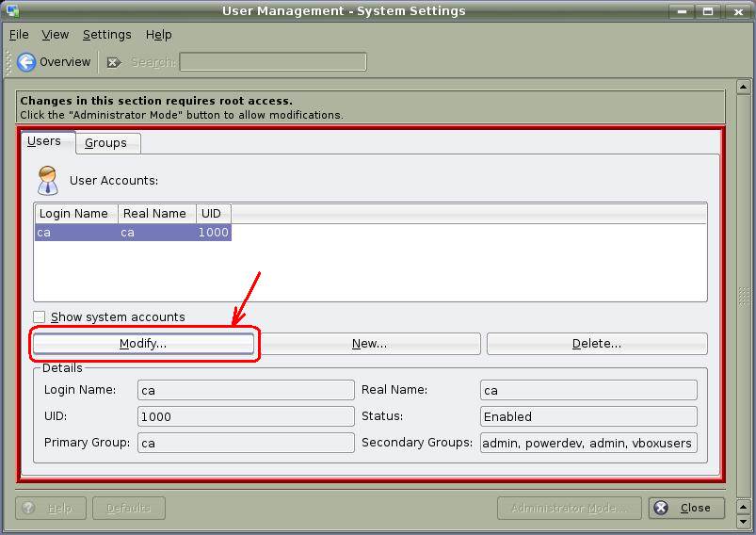Sort the list by UID column header

[213, 214]
